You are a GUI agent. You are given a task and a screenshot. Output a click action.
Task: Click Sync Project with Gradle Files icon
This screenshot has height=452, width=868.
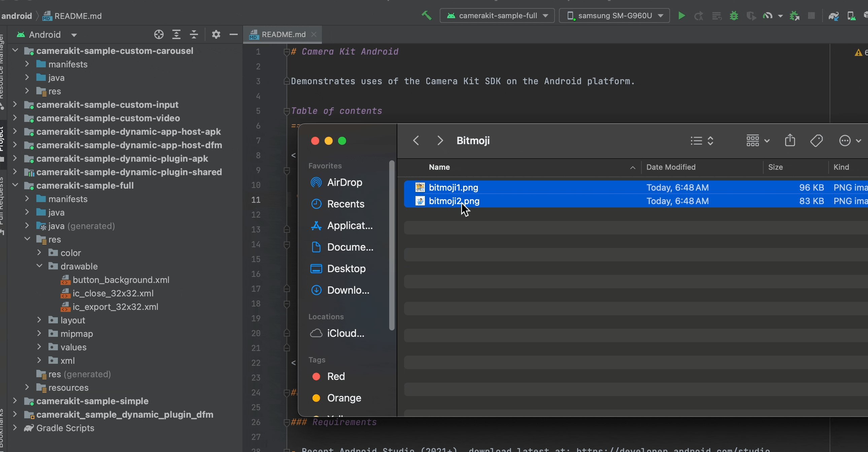(x=834, y=16)
